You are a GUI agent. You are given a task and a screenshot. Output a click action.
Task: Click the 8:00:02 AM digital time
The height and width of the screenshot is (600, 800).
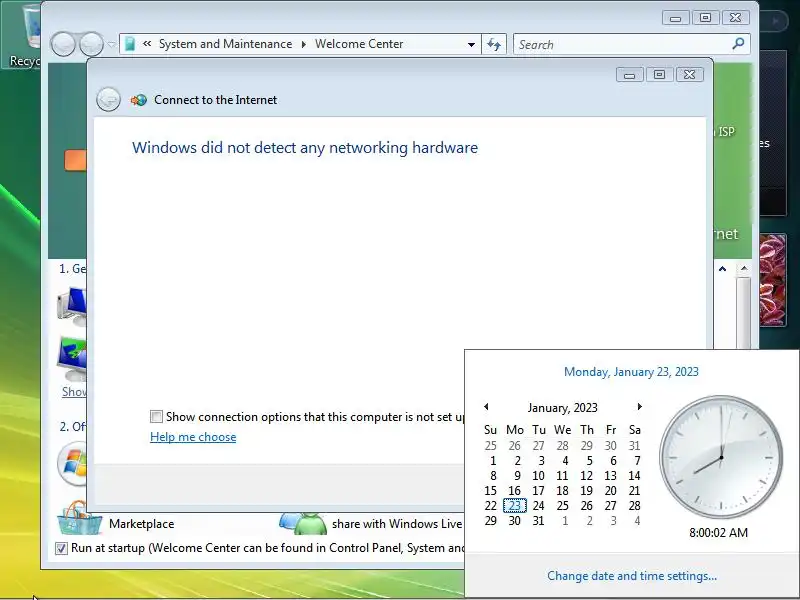[718, 533]
